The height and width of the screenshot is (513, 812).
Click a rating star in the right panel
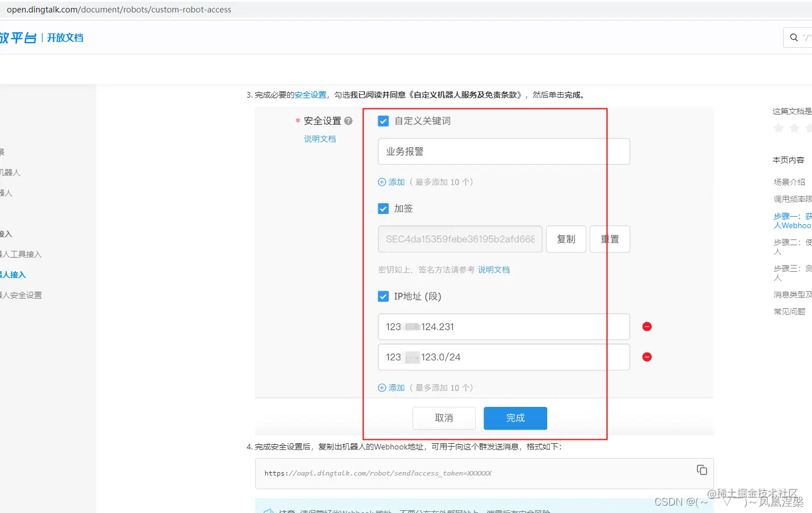[x=778, y=128]
